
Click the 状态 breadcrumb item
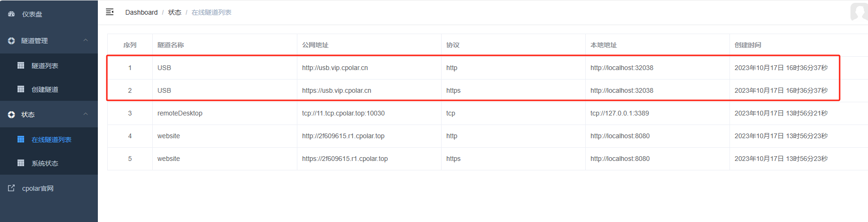pos(174,12)
